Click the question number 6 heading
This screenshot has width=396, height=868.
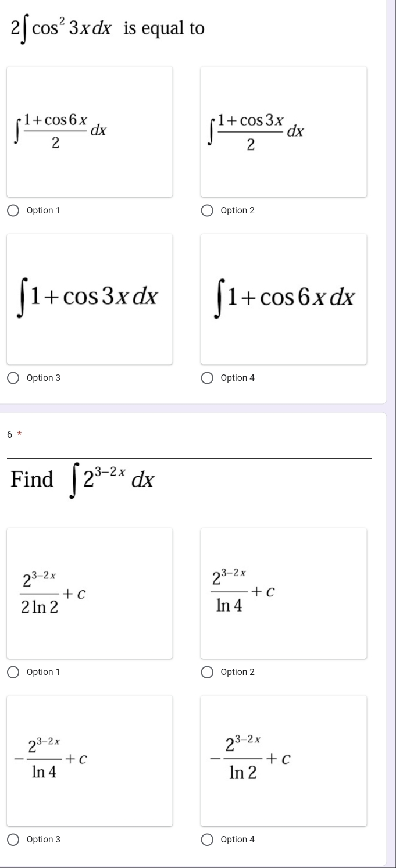(x=10, y=434)
